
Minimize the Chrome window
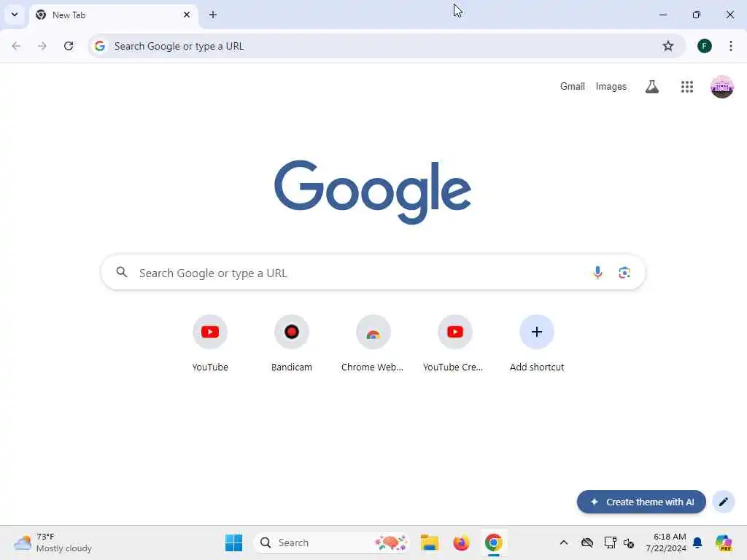point(662,15)
